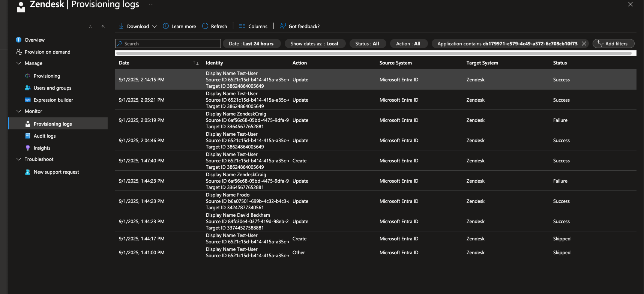Click the Provisioning logs sidebar icon
The height and width of the screenshot is (294, 644).
27,124
